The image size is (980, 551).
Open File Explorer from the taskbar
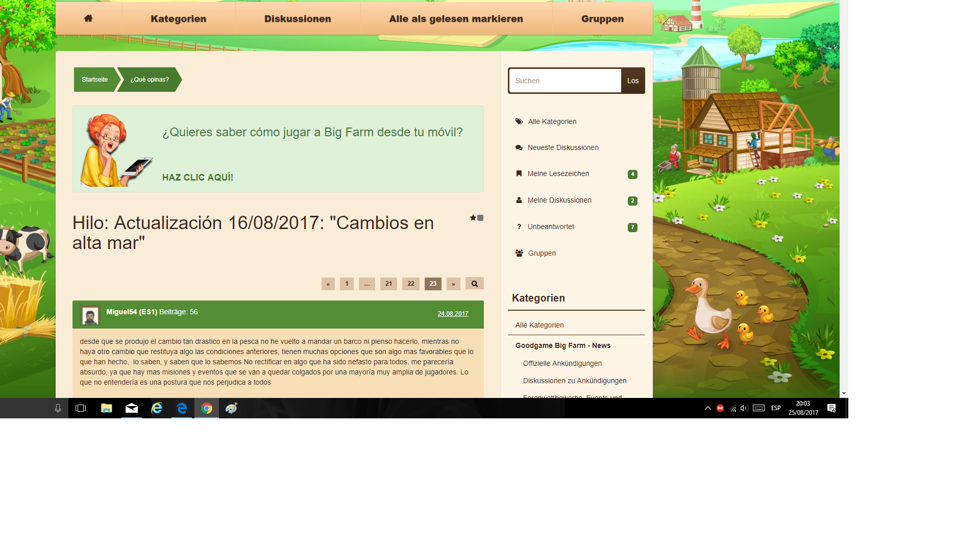106,408
